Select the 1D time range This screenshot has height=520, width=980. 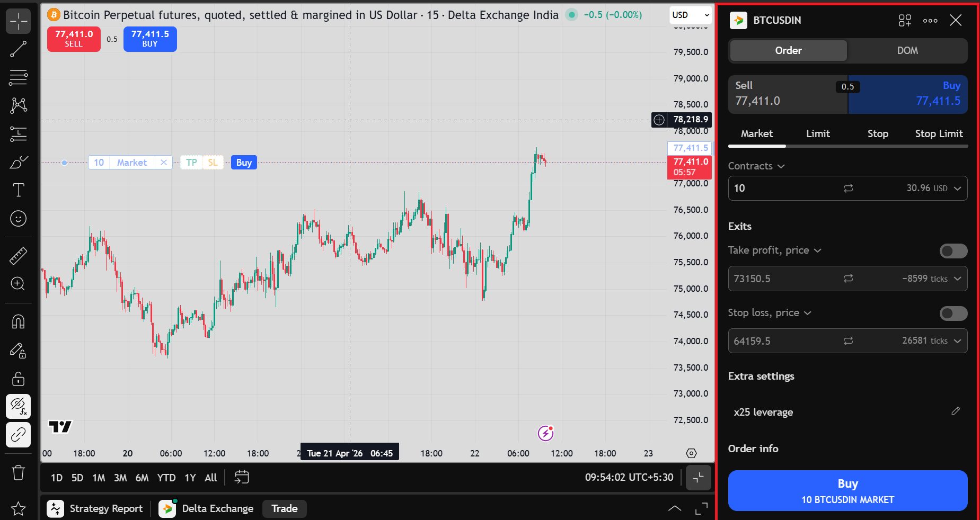(57, 478)
